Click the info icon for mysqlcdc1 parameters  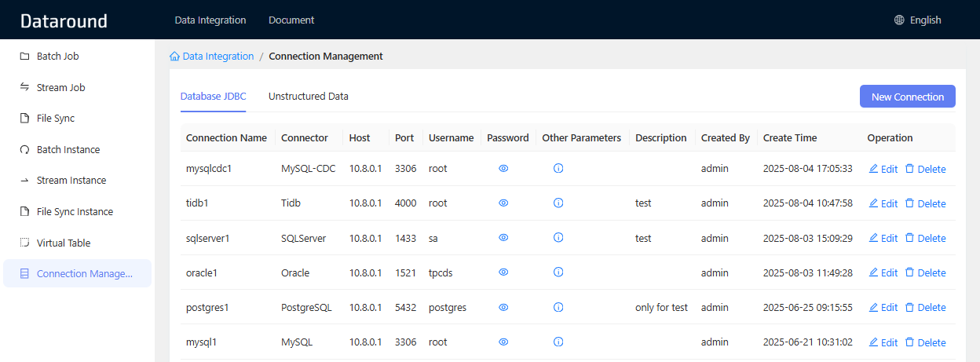(x=558, y=168)
